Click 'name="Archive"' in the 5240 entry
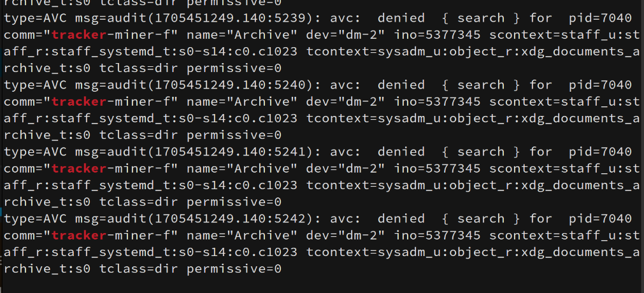 (x=242, y=102)
